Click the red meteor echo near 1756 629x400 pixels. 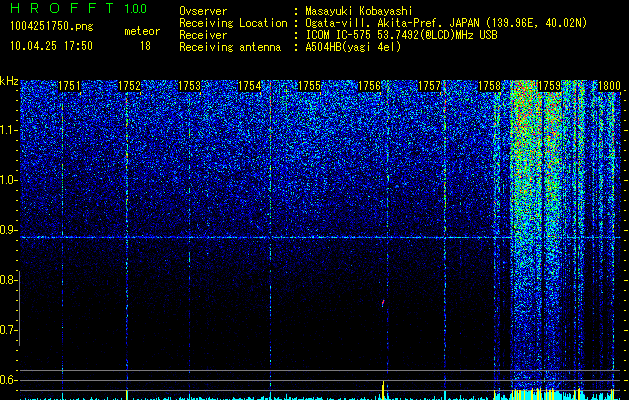coord(383,303)
